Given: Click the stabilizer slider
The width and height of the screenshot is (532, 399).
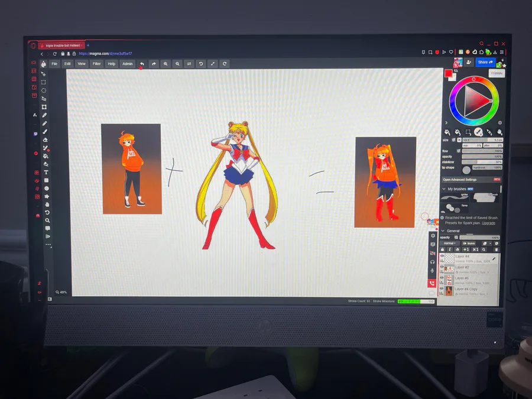Looking at the screenshot, I should tap(482, 162).
